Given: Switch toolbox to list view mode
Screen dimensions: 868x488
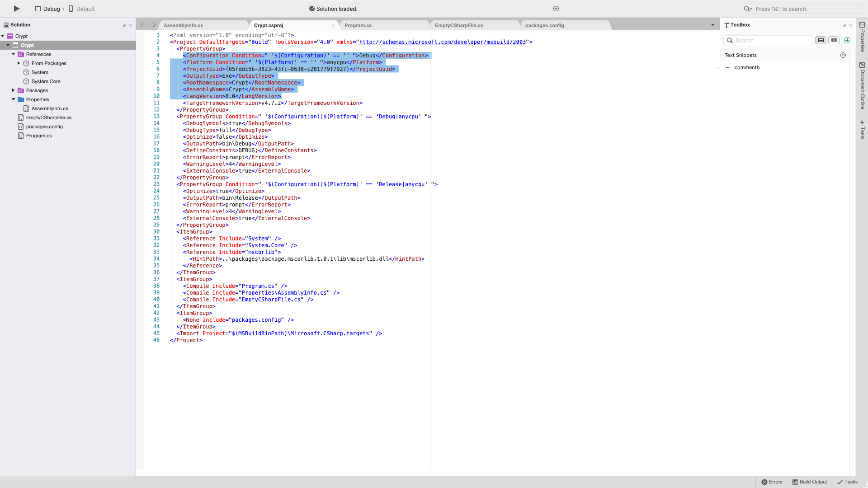Looking at the screenshot, I should pyautogui.click(x=821, y=40).
